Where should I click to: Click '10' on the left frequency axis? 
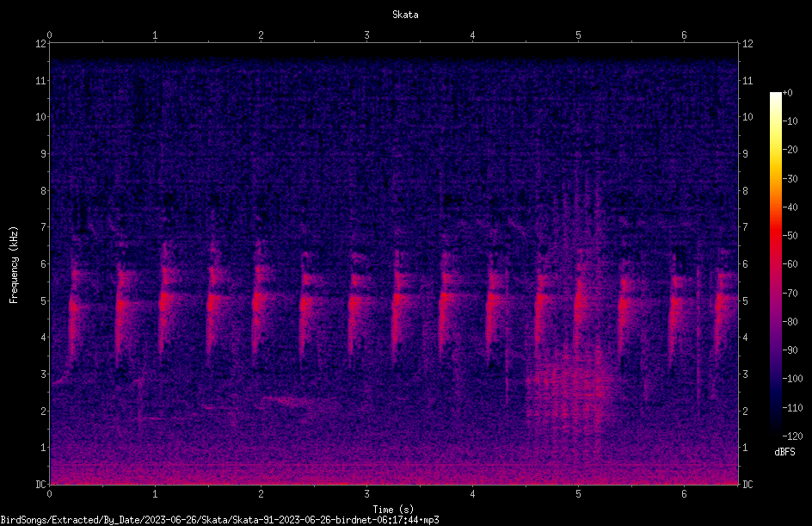click(41, 117)
